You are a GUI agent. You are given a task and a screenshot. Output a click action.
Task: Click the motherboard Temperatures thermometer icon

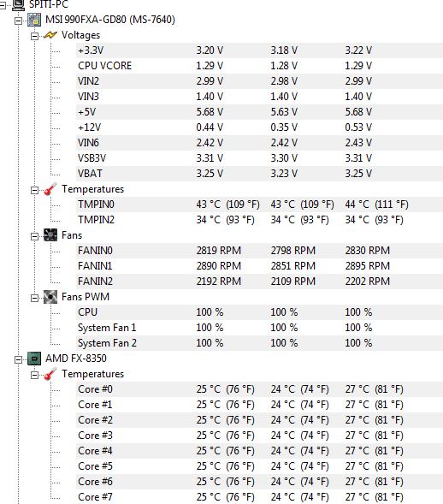tap(50, 189)
